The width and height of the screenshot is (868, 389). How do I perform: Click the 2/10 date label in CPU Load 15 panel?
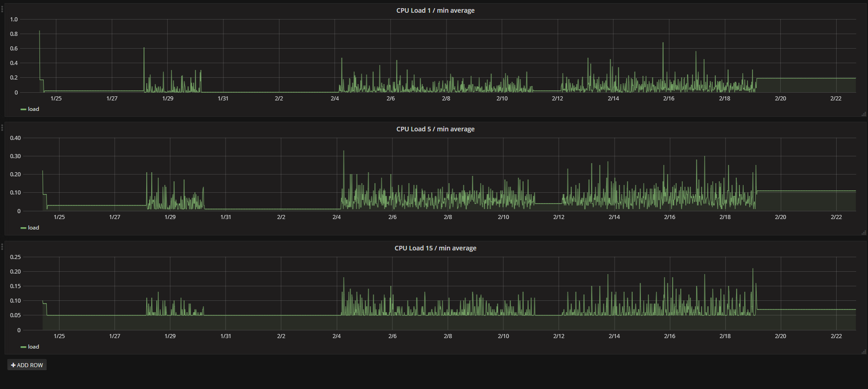point(503,336)
